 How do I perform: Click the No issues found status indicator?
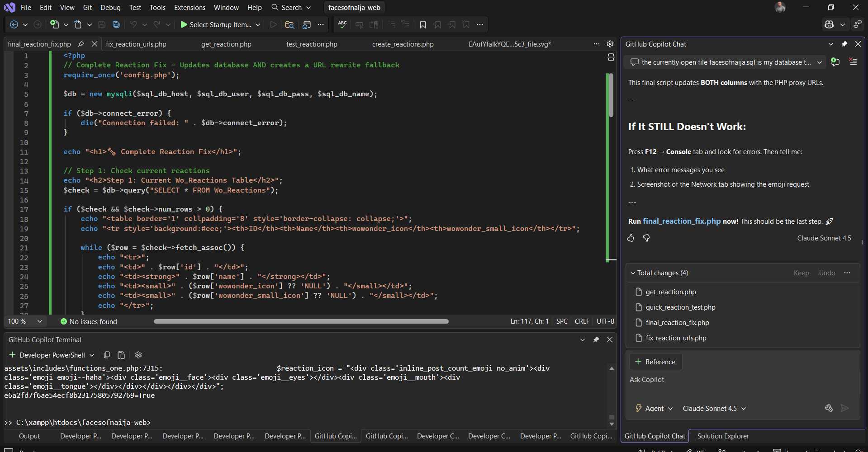[89, 321]
